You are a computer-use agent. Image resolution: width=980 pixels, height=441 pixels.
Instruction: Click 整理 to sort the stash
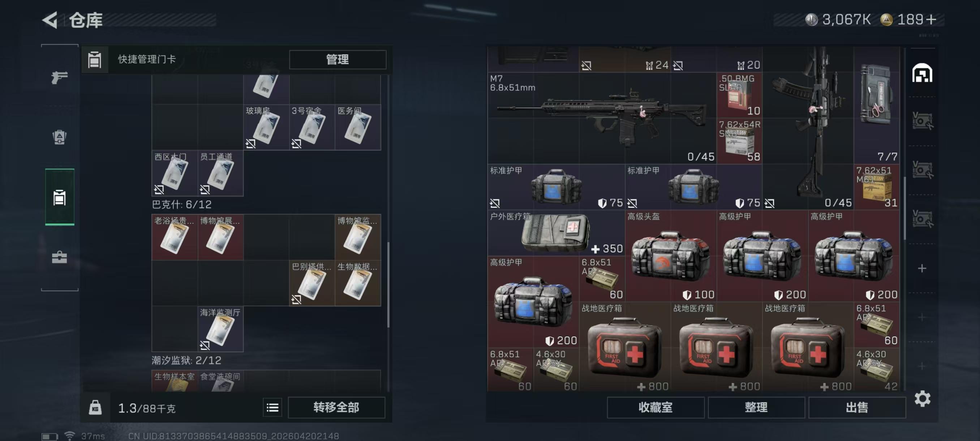(756, 408)
